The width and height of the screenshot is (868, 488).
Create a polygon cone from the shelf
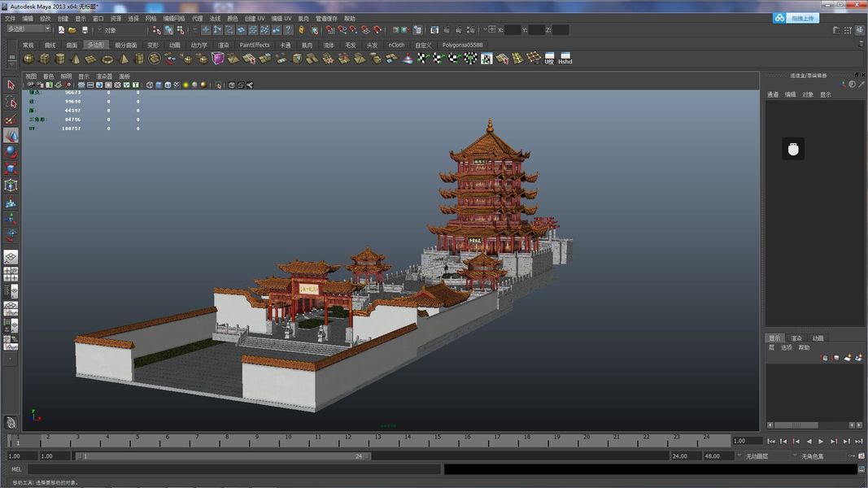[x=76, y=59]
